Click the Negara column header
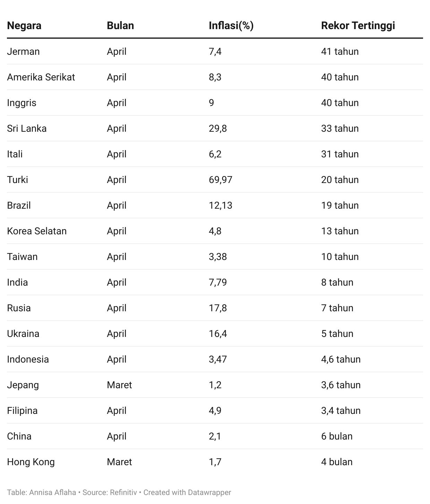The width and height of the screenshot is (430, 504). pyautogui.click(x=24, y=26)
